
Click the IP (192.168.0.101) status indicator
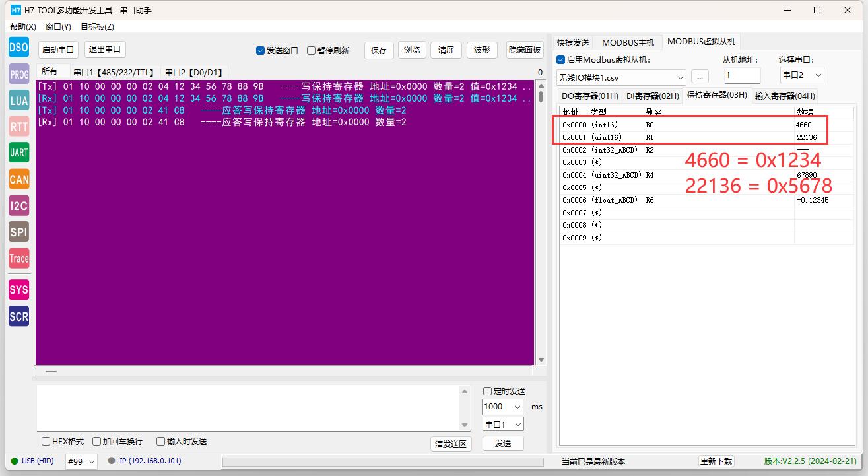pyautogui.click(x=145, y=461)
